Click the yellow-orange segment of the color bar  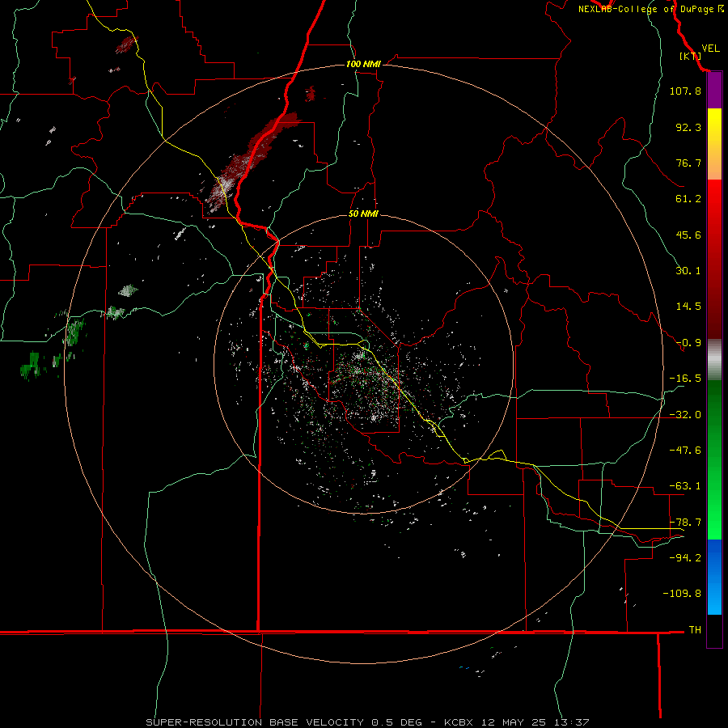click(x=714, y=144)
